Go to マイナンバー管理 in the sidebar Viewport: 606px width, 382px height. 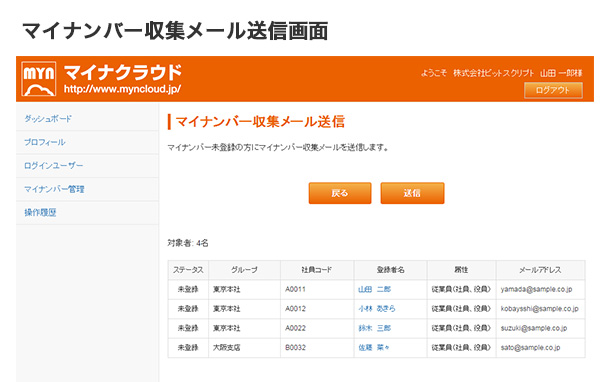(x=54, y=189)
